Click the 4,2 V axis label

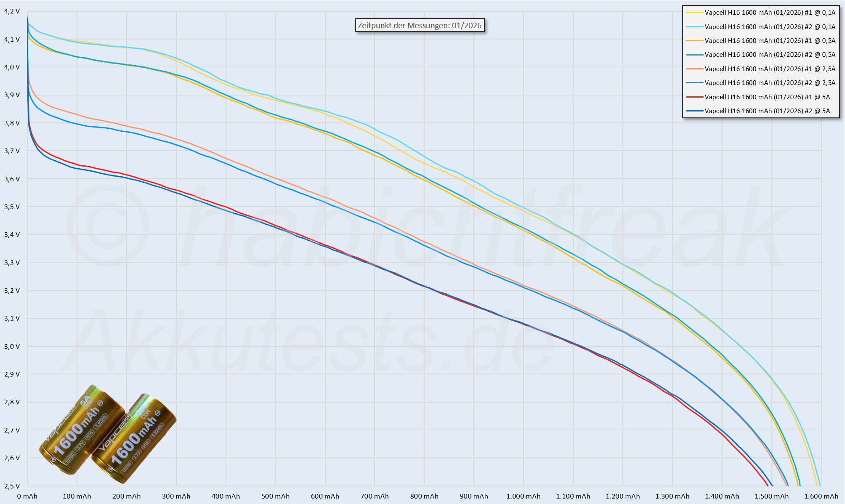point(12,11)
